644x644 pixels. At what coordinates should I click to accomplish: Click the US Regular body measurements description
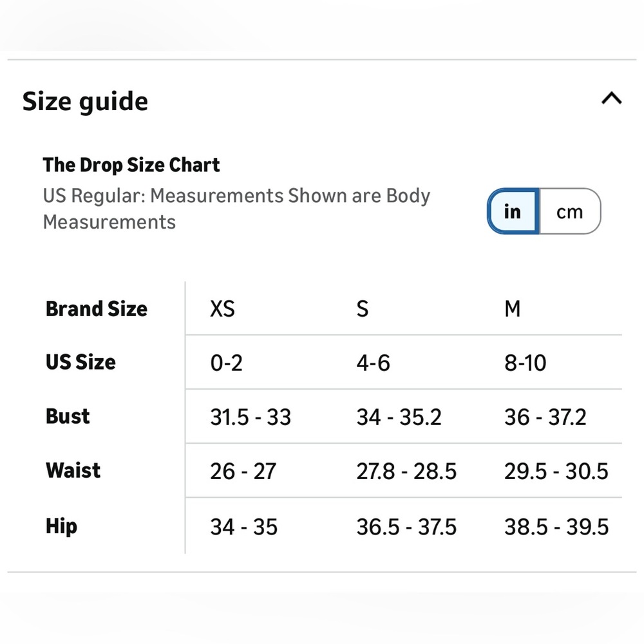click(236, 209)
